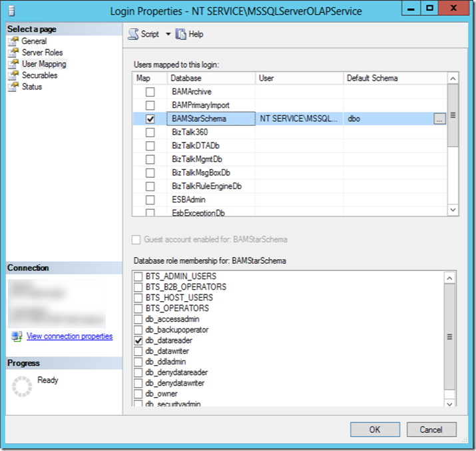Click the database list scroll up arrow
This screenshot has height=451, width=476.
tap(453, 79)
